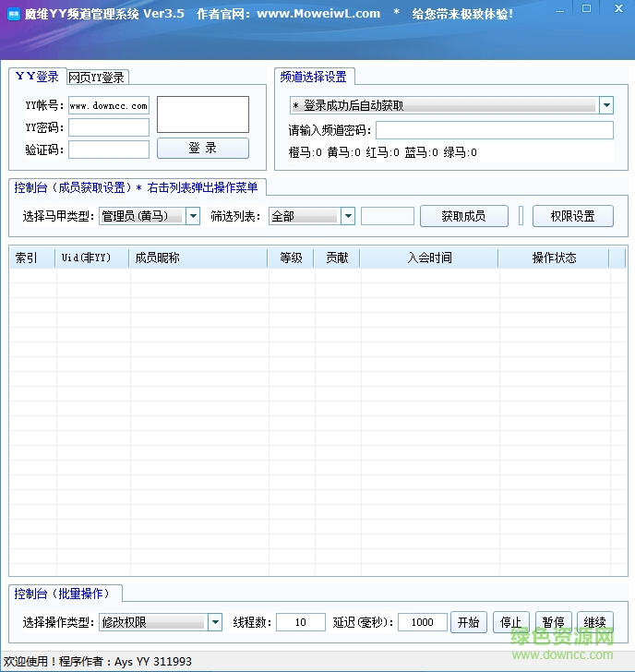Select the 控制台（批量操作）tab

(x=66, y=594)
